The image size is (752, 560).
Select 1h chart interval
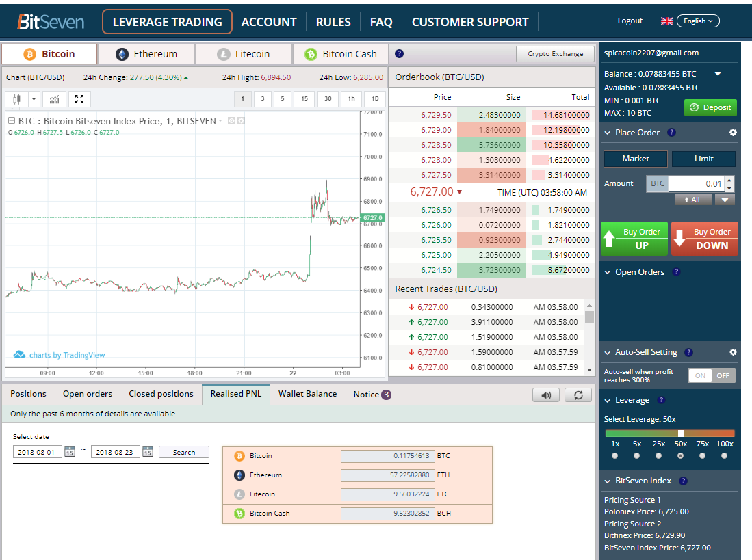tap(352, 98)
